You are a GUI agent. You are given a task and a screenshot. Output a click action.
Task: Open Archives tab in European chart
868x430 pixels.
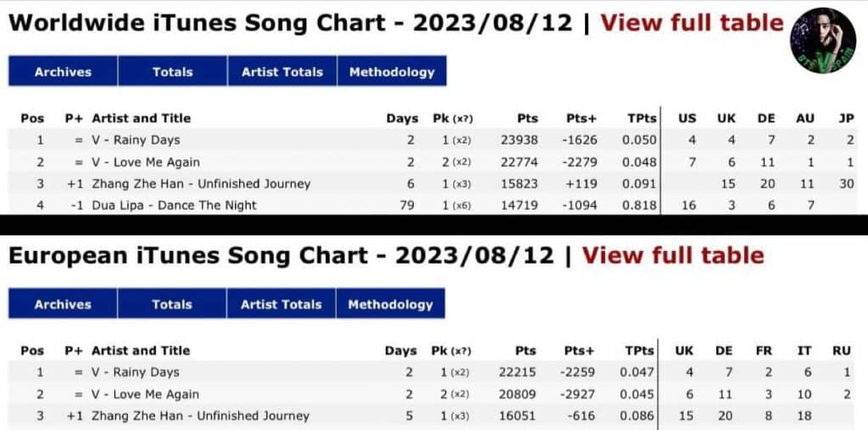63,304
